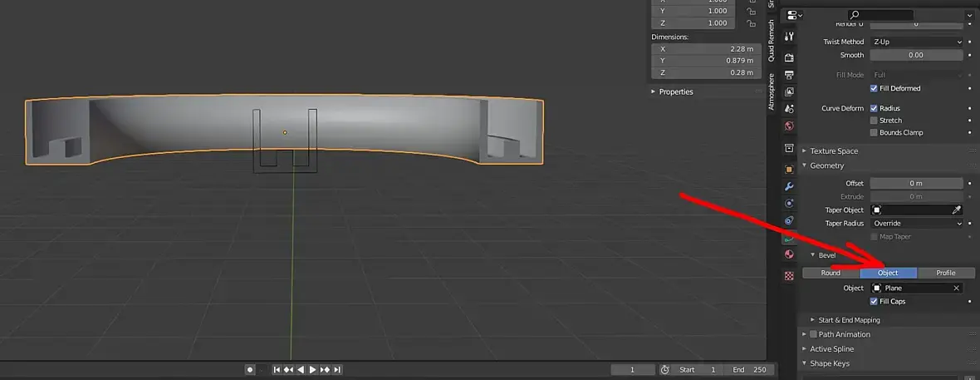Select the Round bevel mode
980x380 pixels.
(x=831, y=273)
